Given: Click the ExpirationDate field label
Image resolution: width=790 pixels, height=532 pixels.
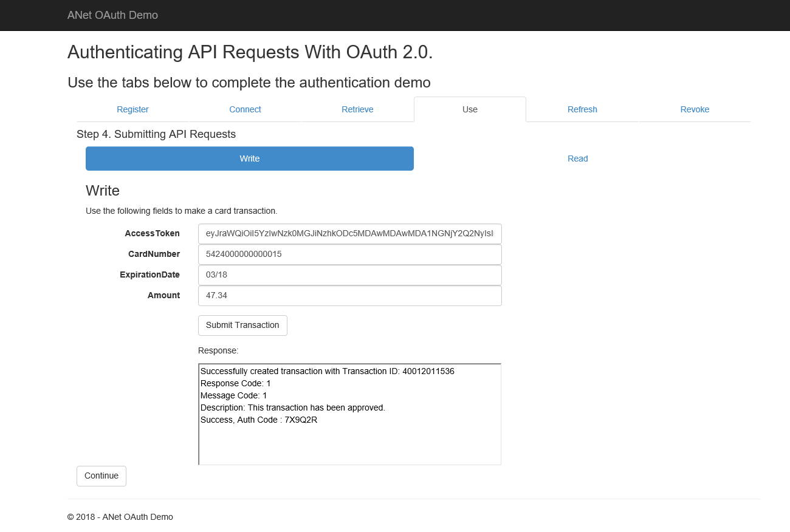Looking at the screenshot, I should coord(149,275).
